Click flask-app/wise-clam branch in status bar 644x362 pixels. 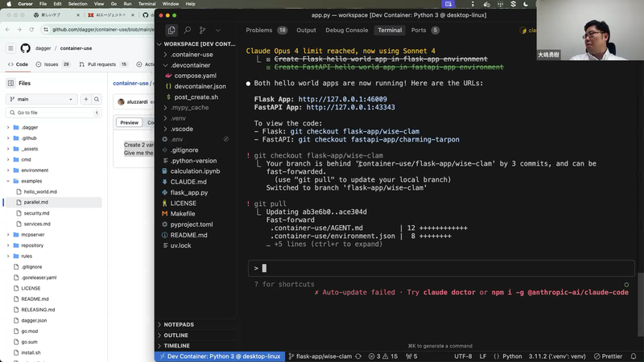pos(320,356)
